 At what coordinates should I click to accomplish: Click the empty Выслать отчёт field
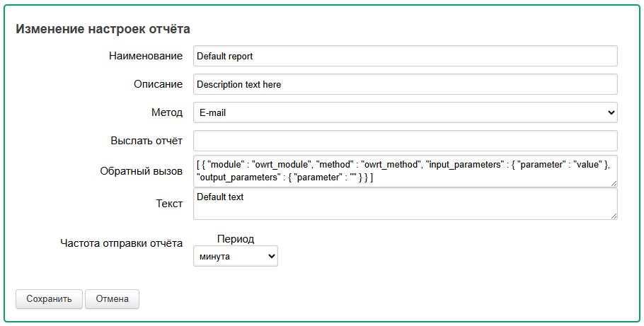click(x=405, y=141)
